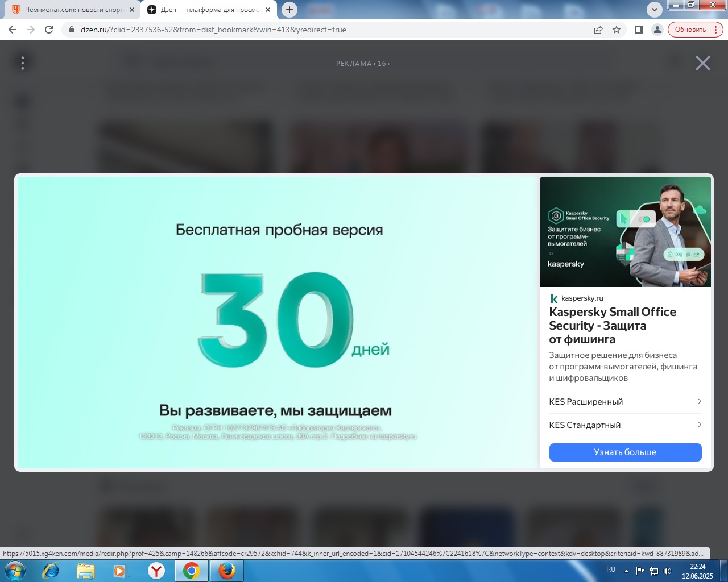
Task: Expand the KES Стандартный link
Action: (x=625, y=425)
